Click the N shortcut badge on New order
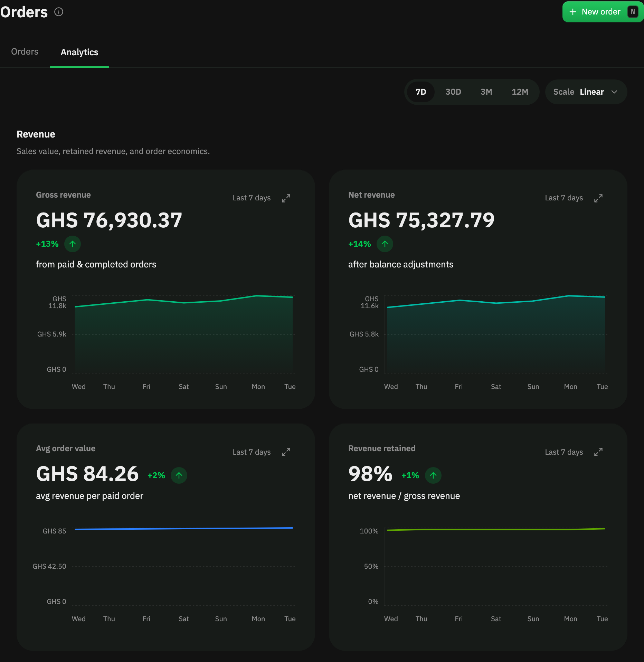The height and width of the screenshot is (662, 644). (x=633, y=12)
